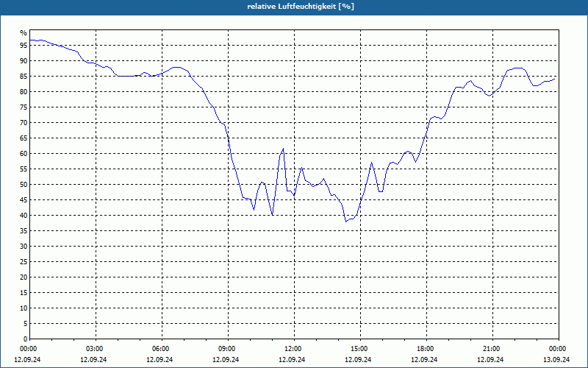Viewport: 588px width, 368px height.
Task: Click the '12.09.24' date under 03:00
Action: pyautogui.click(x=93, y=360)
